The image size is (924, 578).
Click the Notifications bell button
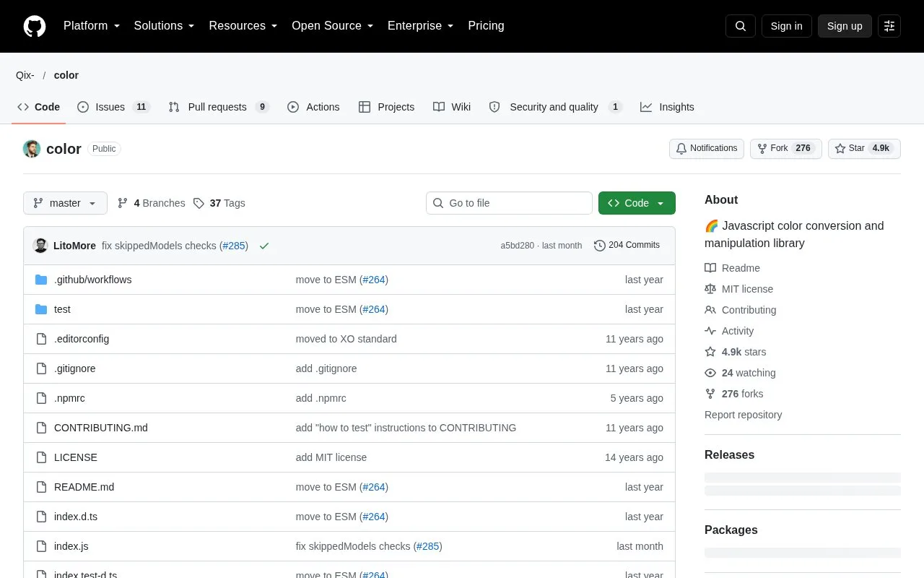[707, 148]
